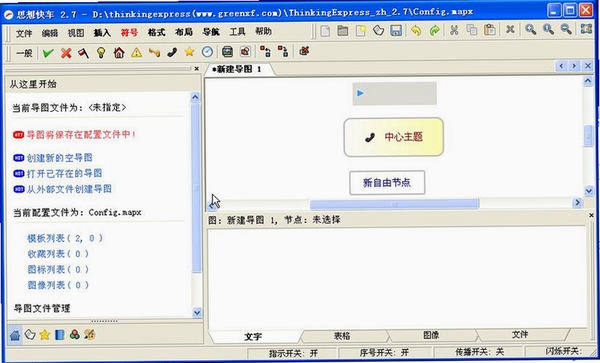Click the blue play triangle on gray node
This screenshot has width=600, height=363.
tap(360, 93)
